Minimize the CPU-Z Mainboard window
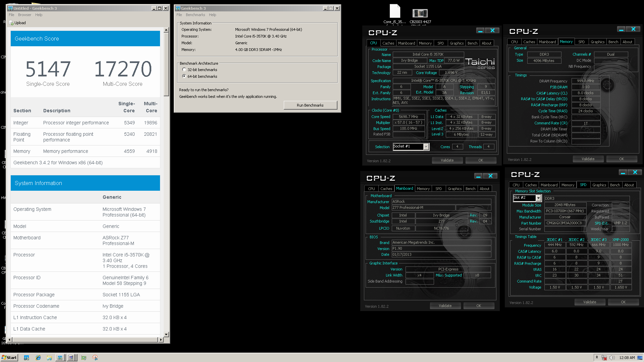Viewport: 644px width, 362px height. click(x=478, y=176)
